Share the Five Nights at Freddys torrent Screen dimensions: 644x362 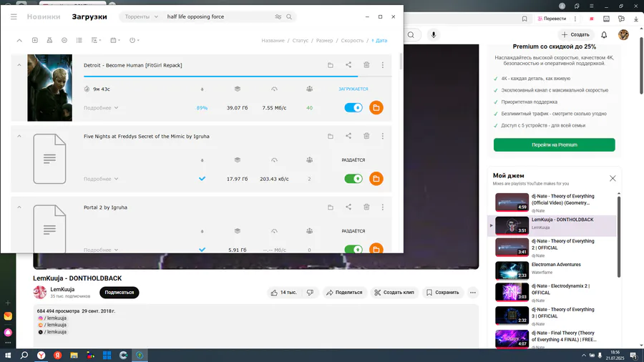pyautogui.click(x=348, y=135)
